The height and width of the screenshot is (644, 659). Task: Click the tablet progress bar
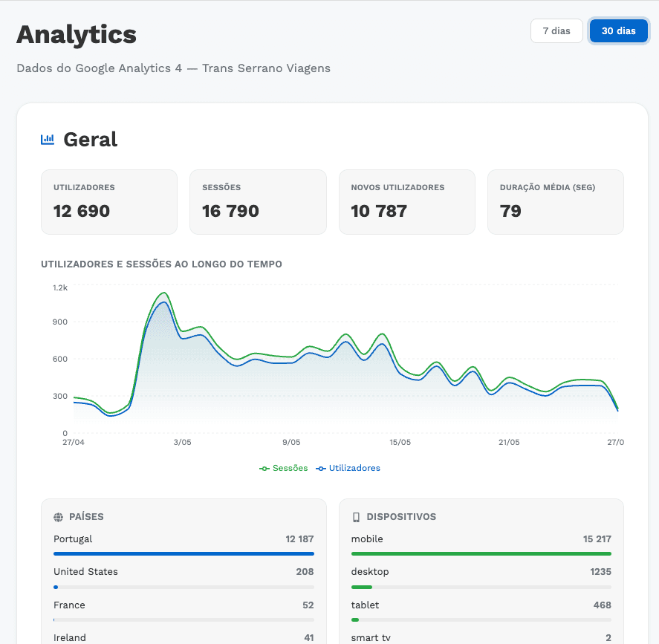coord(481,619)
